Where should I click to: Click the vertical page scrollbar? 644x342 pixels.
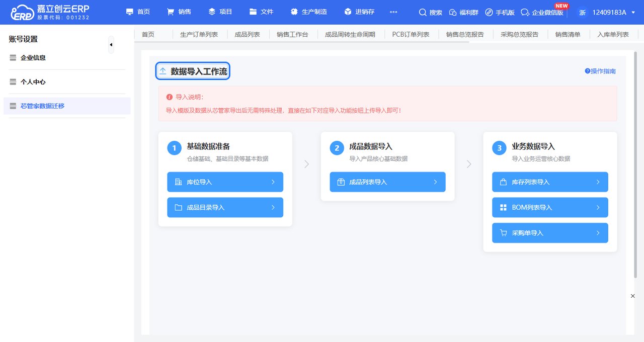tap(635, 164)
